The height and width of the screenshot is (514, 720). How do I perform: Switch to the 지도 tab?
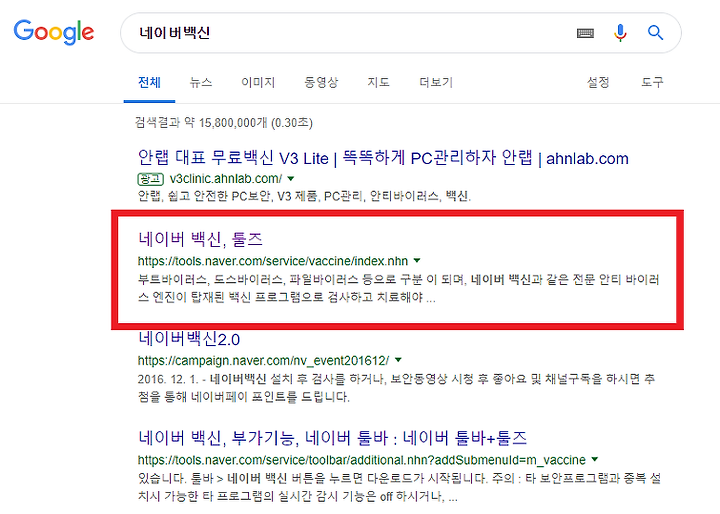pos(378,82)
